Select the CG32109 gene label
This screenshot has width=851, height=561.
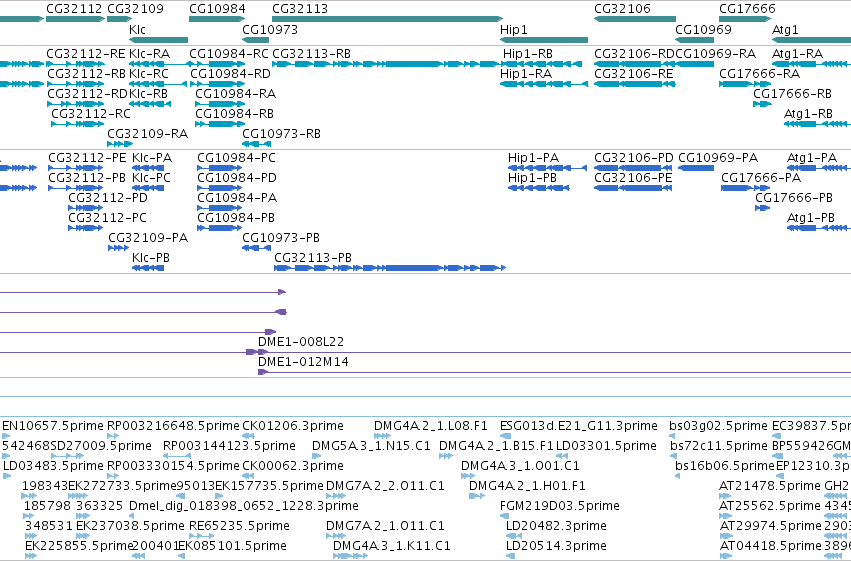click(135, 9)
